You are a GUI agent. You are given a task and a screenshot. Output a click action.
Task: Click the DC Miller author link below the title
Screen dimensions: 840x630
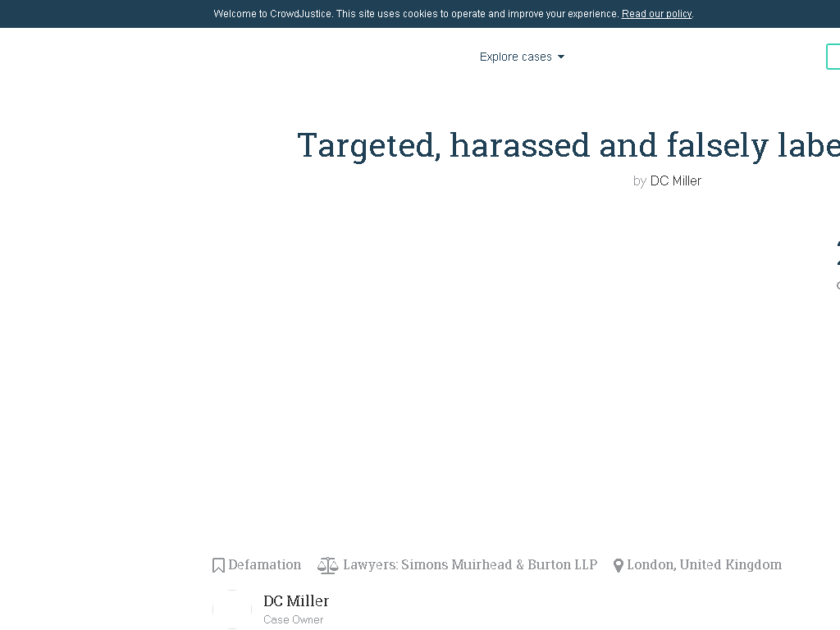(676, 181)
